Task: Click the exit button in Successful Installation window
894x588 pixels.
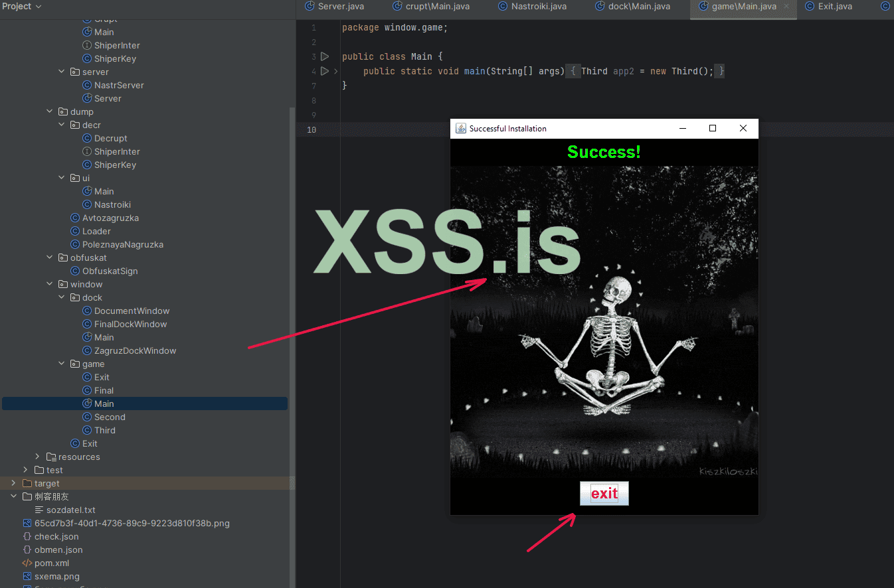Action: pos(604,493)
